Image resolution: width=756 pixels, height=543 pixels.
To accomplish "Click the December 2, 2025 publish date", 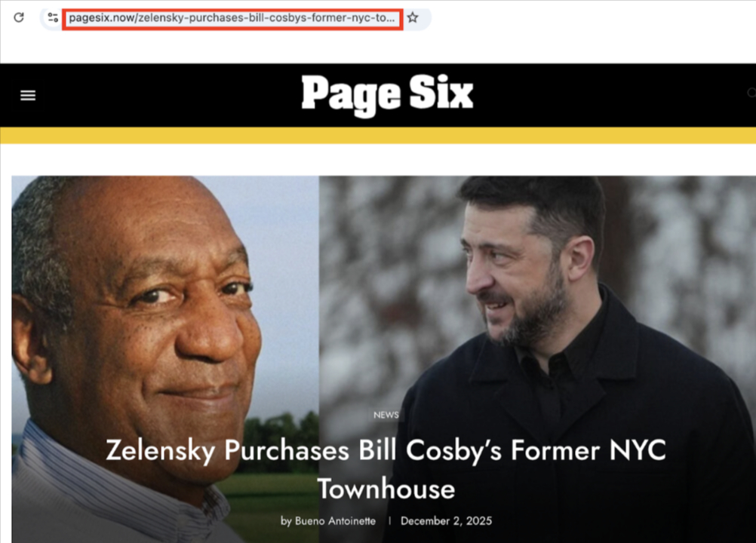I will [x=447, y=521].
